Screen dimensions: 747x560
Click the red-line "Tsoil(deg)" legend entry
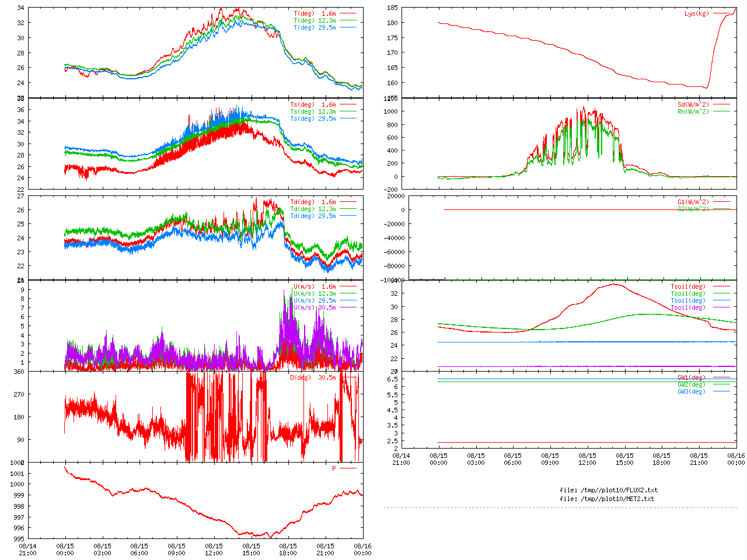[x=688, y=286]
